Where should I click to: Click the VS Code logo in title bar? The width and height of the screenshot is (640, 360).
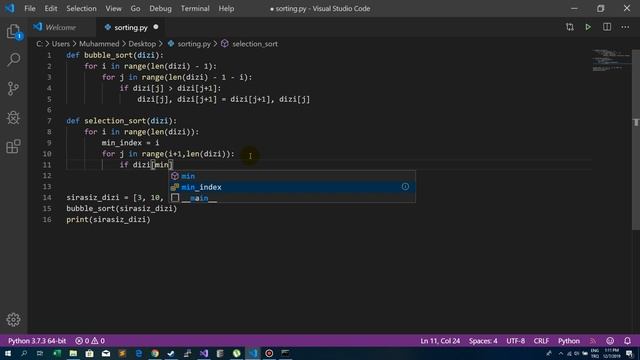(x=10, y=8)
